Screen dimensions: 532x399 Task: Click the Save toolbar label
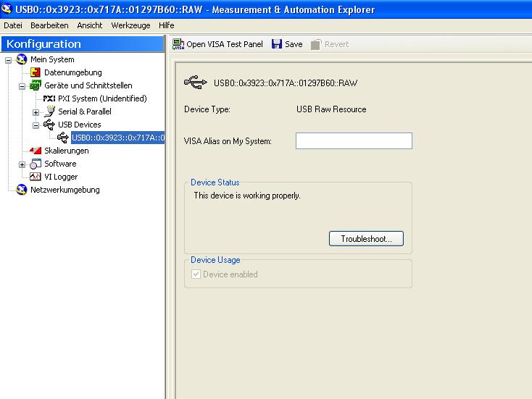(x=294, y=44)
